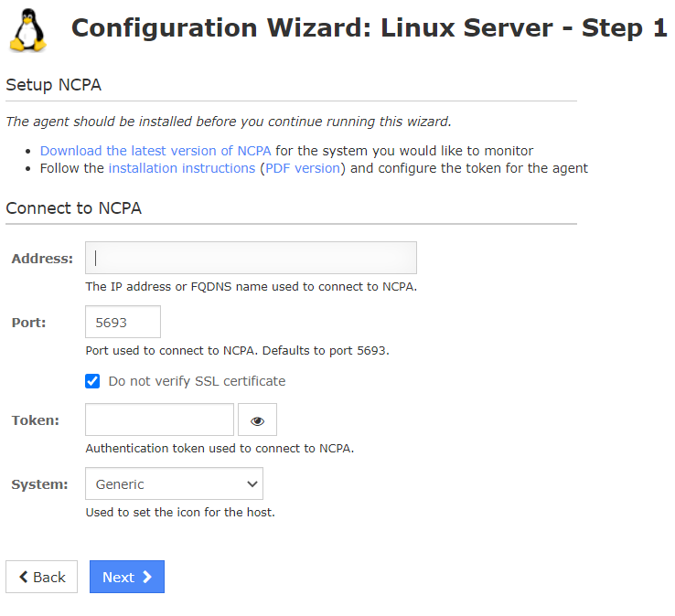Viewport: 675px width, 616px height.
Task: Click text 'Port used to connect to NCPA. Defaults to port 5693.'
Action: point(237,351)
